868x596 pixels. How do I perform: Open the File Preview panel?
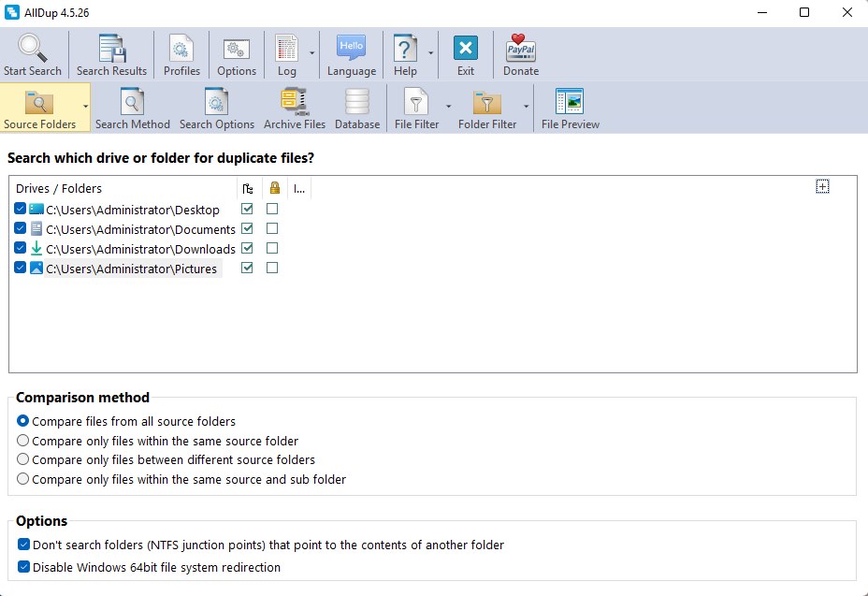pos(569,106)
